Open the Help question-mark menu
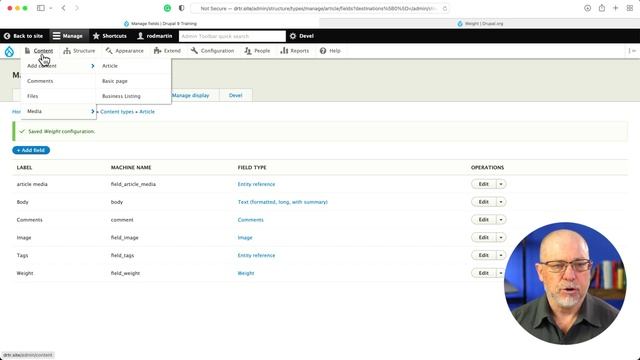Viewport: 640px width, 360px height. click(330, 51)
